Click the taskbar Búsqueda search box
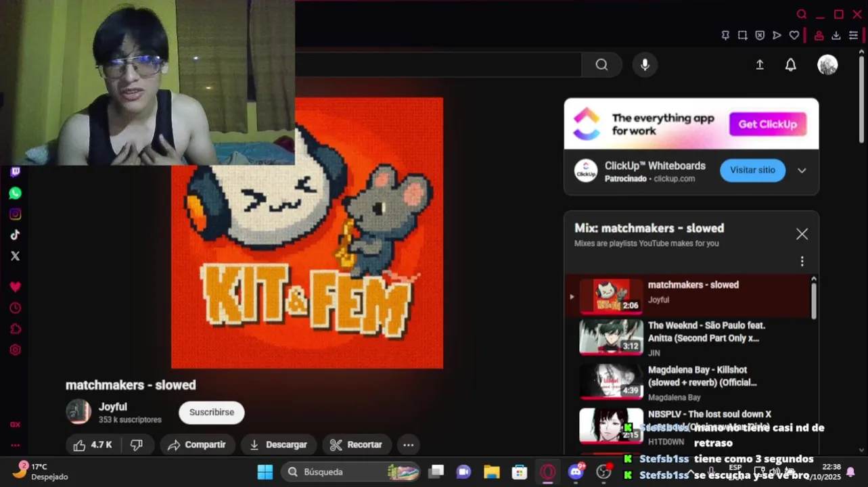868x487 pixels. pyautogui.click(x=350, y=471)
